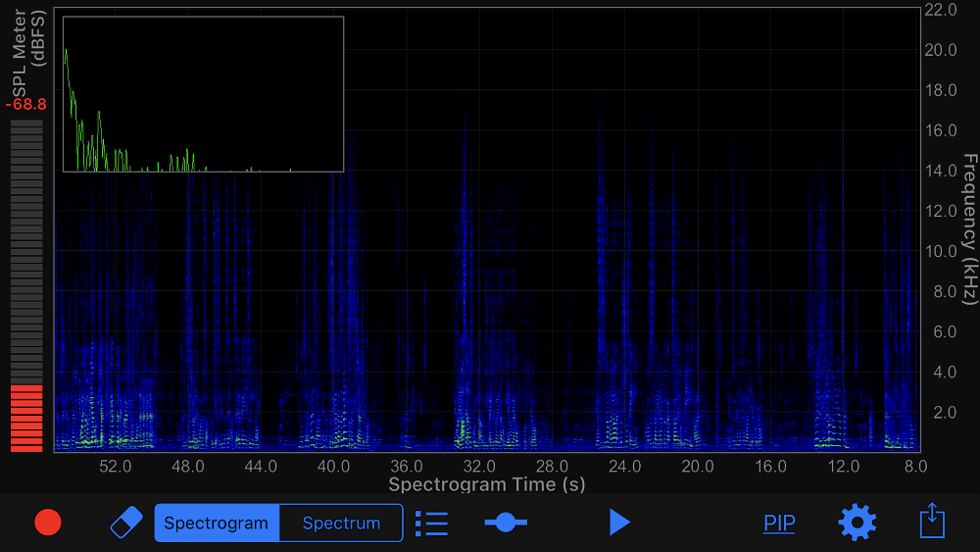Switch to Spectrum view
Screen dimensions: 980x552
coord(341,523)
